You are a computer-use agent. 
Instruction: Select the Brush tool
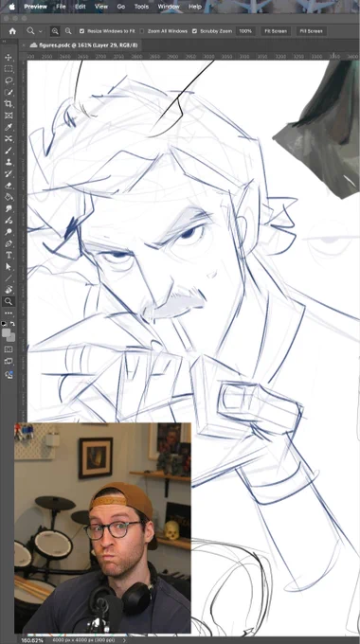pos(9,151)
